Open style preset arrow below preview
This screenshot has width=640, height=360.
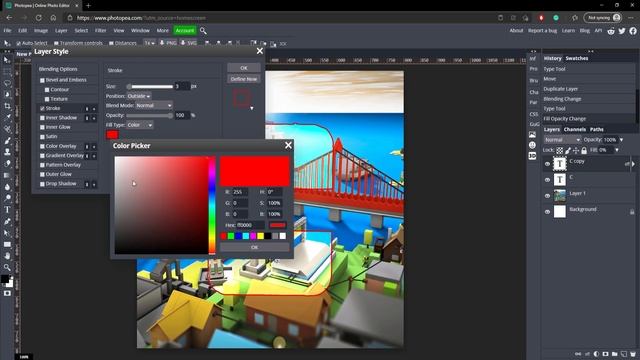pos(251,108)
